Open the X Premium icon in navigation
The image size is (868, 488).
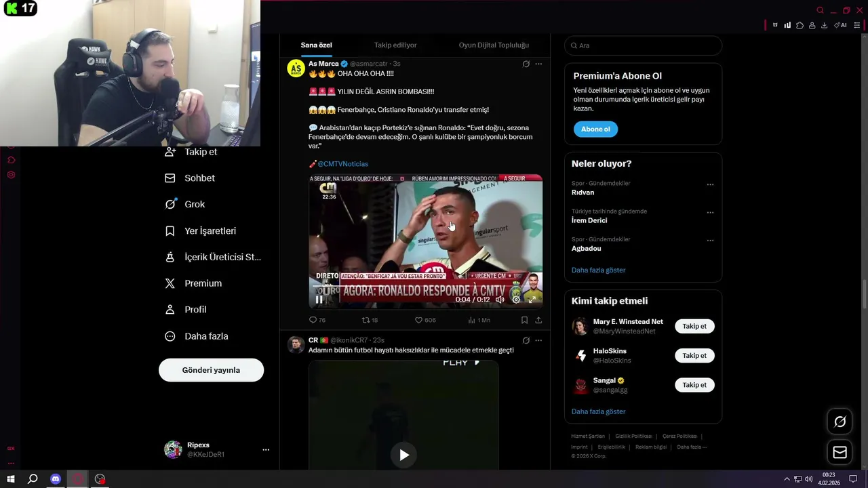(x=170, y=283)
